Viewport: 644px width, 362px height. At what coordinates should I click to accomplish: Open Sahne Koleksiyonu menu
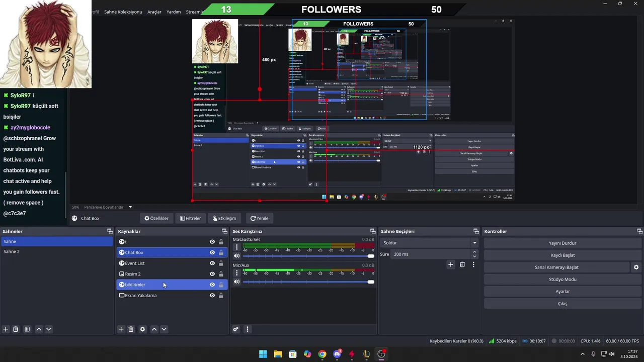(x=123, y=12)
